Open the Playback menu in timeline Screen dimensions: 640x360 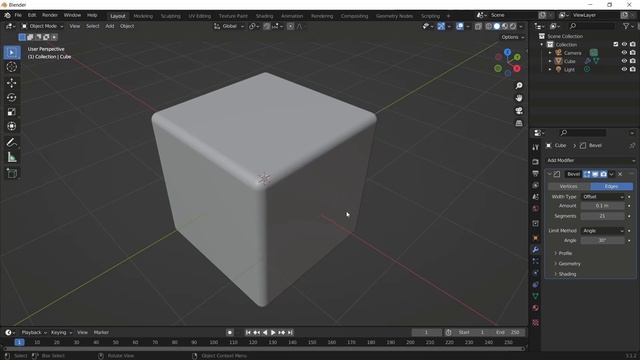[x=33, y=332]
